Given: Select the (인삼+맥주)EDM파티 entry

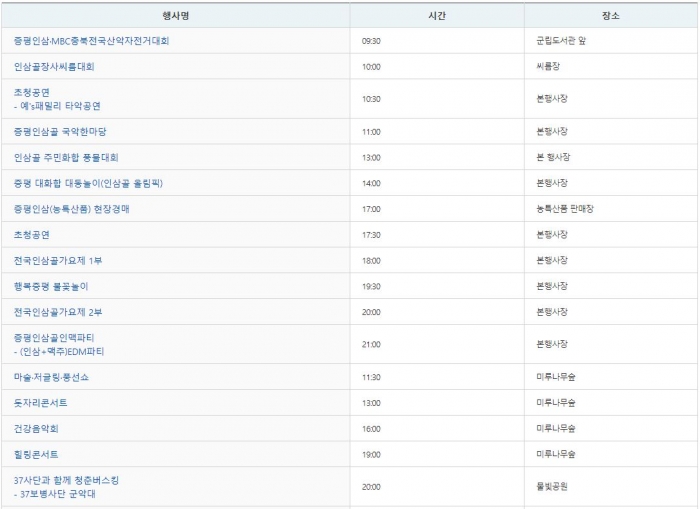Looking at the screenshot, I should coord(61,352).
